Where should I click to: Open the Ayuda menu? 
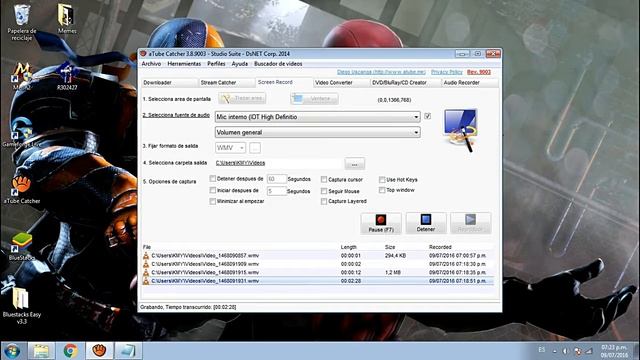coord(240,64)
